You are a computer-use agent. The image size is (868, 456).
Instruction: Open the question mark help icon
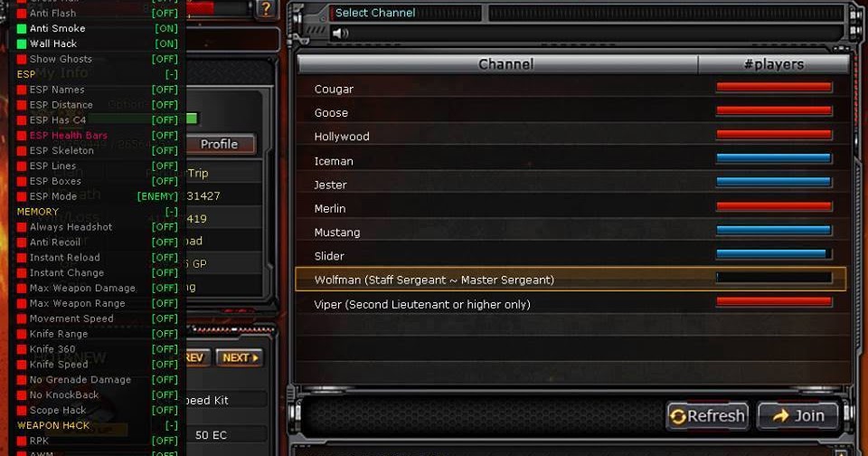pos(267,8)
